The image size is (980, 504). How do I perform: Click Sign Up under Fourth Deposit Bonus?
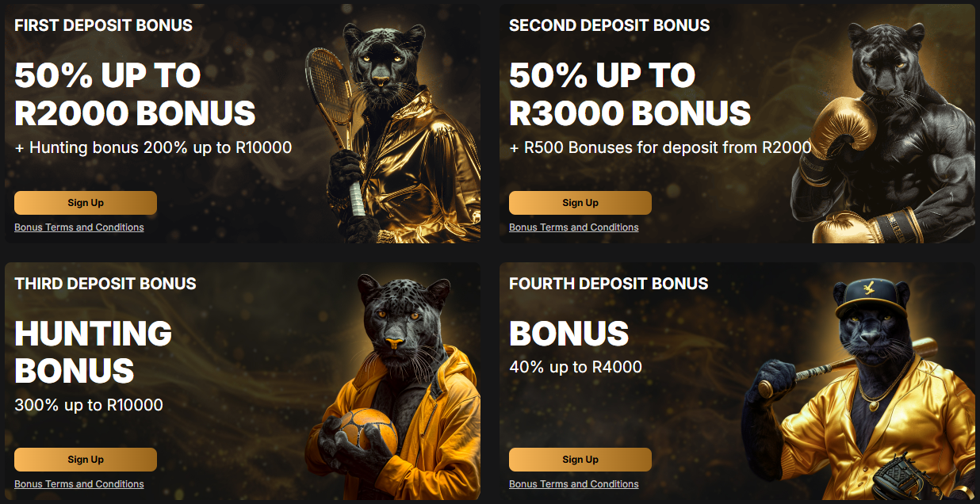click(580, 460)
